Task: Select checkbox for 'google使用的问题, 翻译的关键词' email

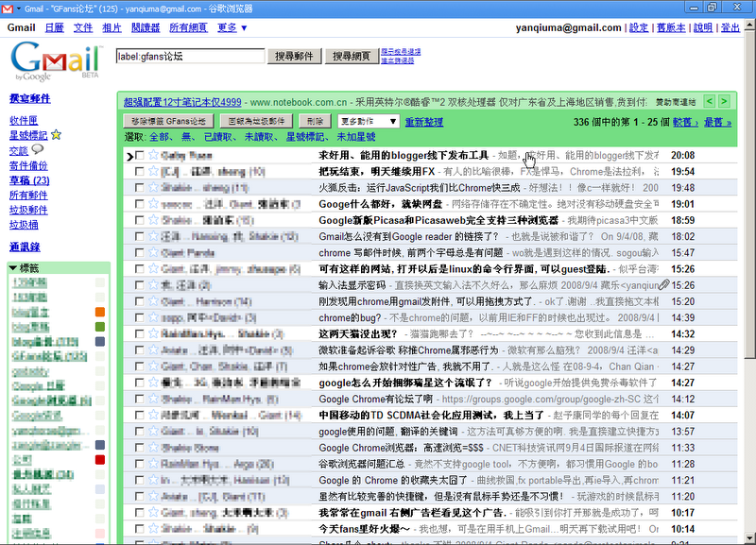Action: [x=139, y=432]
